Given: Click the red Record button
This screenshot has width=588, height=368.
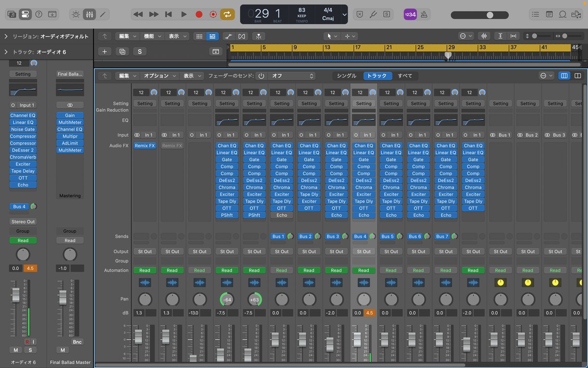Looking at the screenshot, I should (x=199, y=14).
